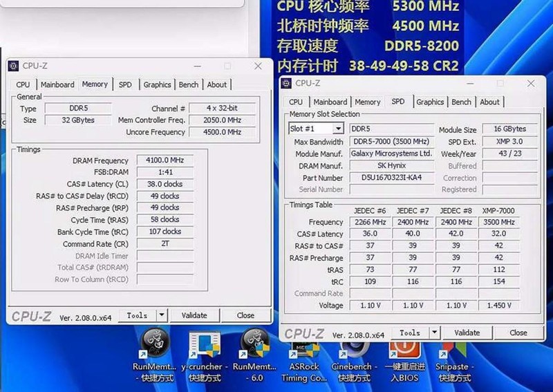The height and width of the screenshot is (392, 553).
Task: Open the RunMemtest 6.0 desktop shortcut
Action: (254, 355)
